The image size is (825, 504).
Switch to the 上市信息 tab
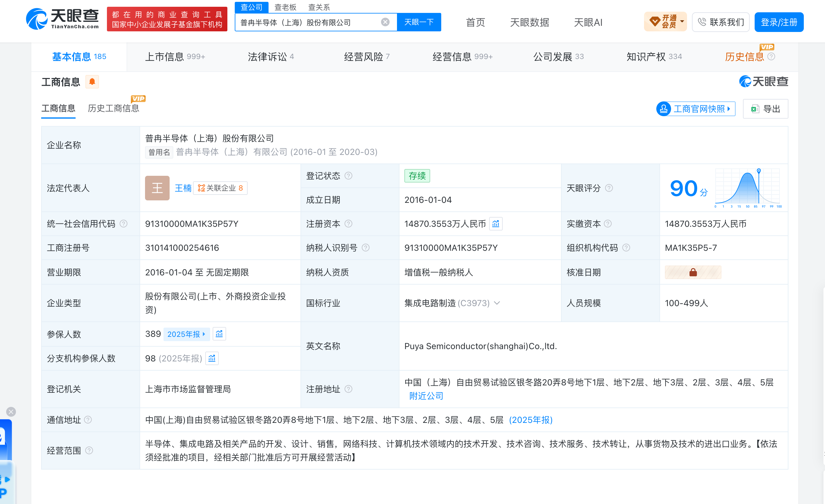click(175, 57)
